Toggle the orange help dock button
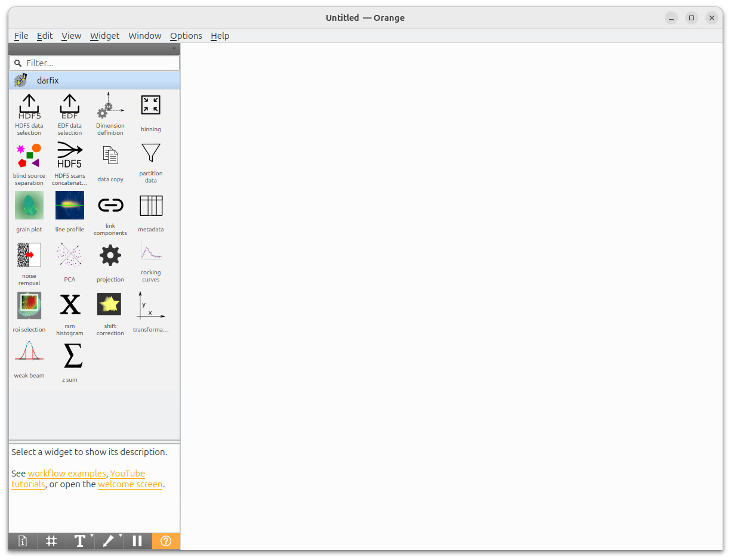The image size is (731, 560). click(166, 541)
